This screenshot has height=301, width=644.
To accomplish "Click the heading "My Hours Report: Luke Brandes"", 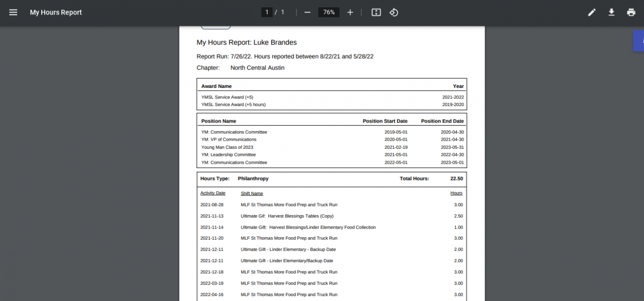I will 247,42.
